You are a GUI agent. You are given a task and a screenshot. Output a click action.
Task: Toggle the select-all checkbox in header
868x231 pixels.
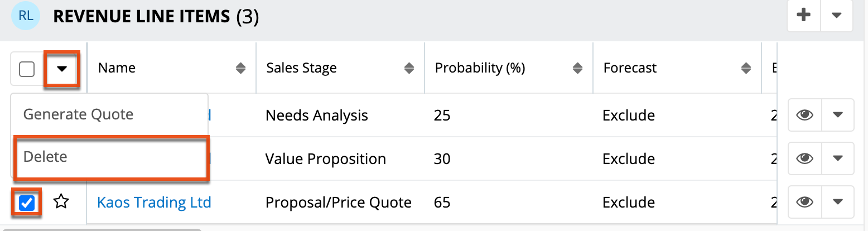point(27,69)
